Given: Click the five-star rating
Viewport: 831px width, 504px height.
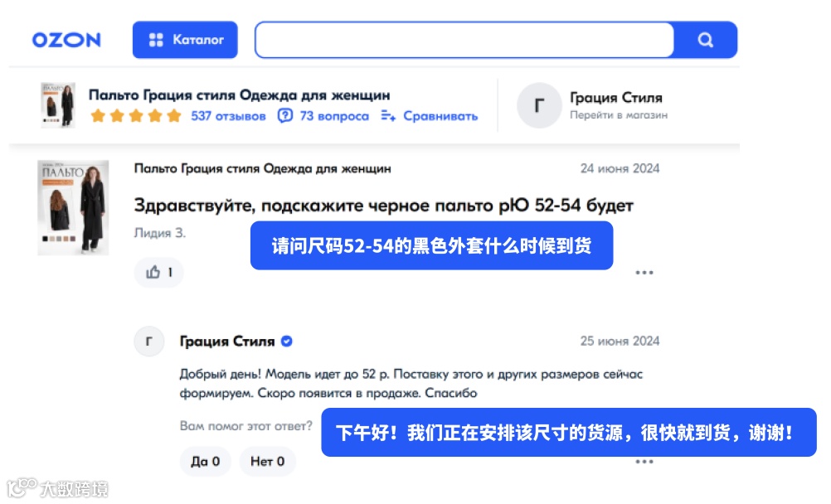Looking at the screenshot, I should pyautogui.click(x=136, y=115).
